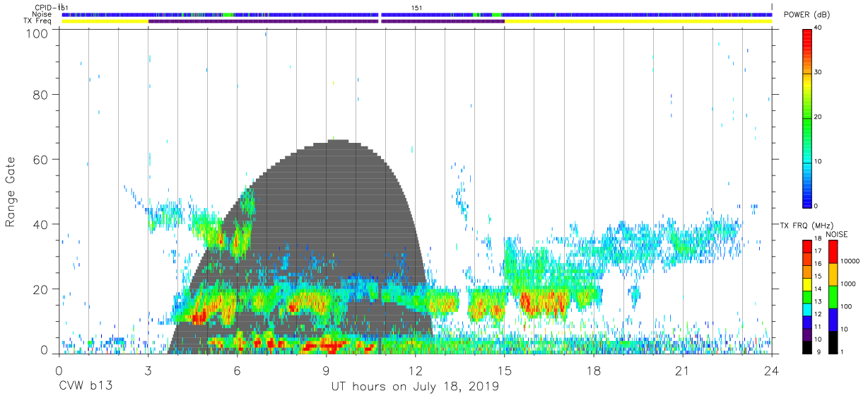
Task: Click the '3' tick on UT hours axis
Action: tap(148, 371)
